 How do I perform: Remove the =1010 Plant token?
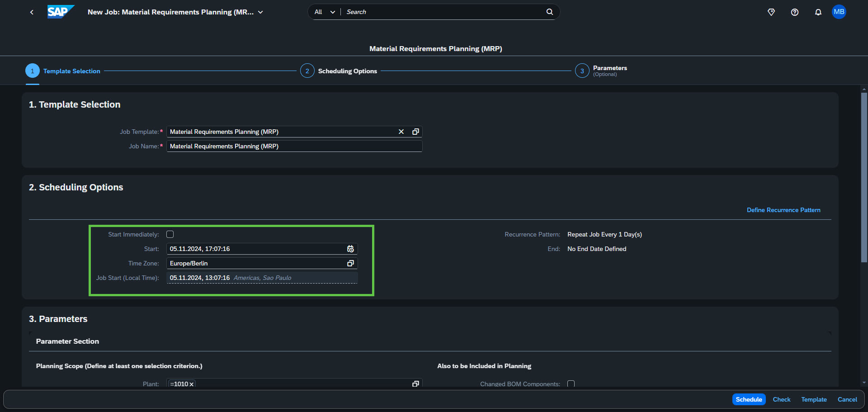coord(192,384)
